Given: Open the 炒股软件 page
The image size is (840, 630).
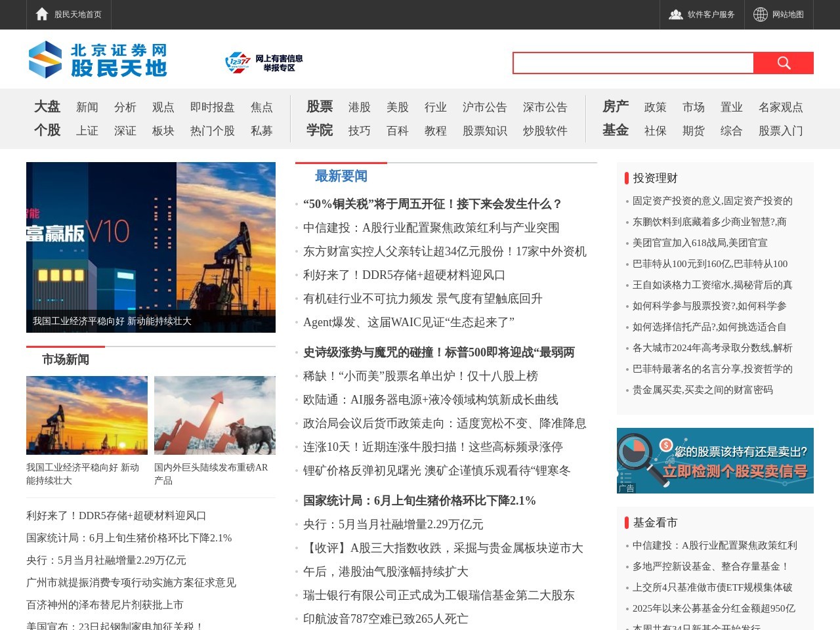Looking at the screenshot, I should point(545,131).
